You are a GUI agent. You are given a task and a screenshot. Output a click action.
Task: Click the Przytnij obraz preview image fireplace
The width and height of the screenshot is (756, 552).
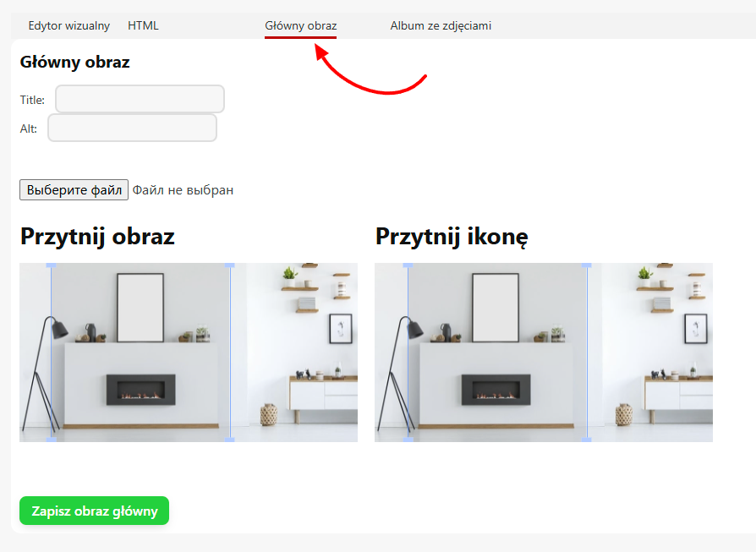(x=140, y=390)
